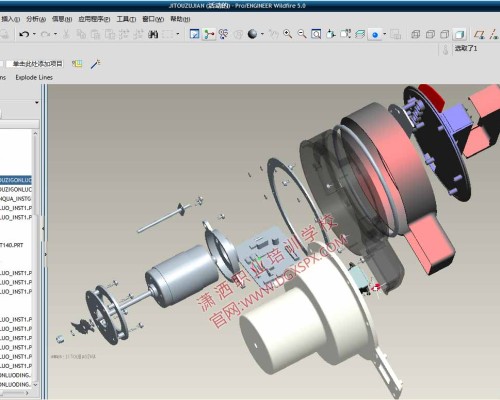
Task: Click the shaded sphere appearance icon
Action: (252, 34)
